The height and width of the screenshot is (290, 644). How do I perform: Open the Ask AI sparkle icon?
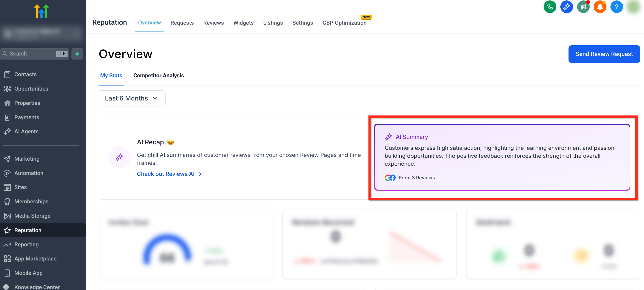click(x=566, y=7)
